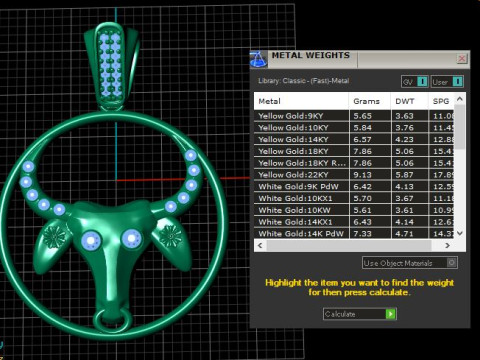
Task: Toggle the User library switch
Action: click(x=447, y=82)
